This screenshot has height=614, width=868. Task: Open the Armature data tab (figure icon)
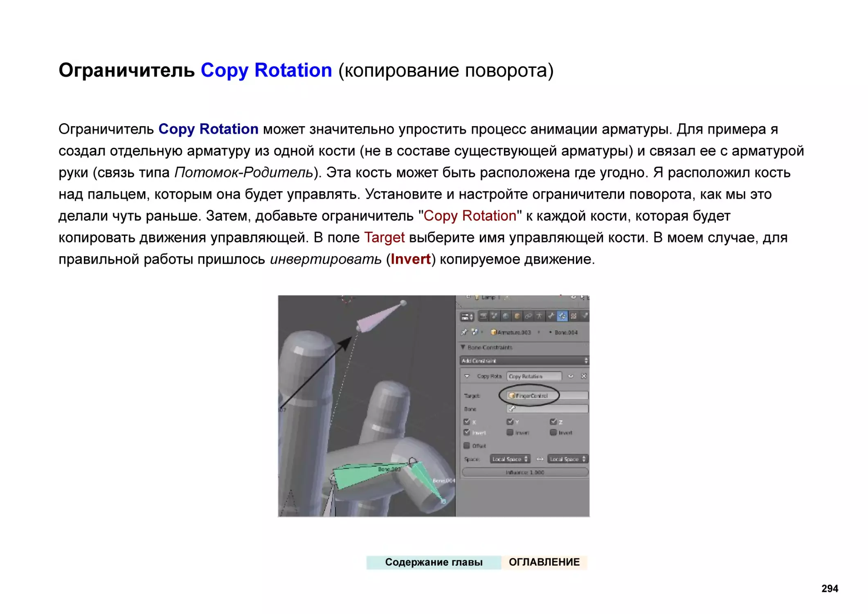click(540, 316)
